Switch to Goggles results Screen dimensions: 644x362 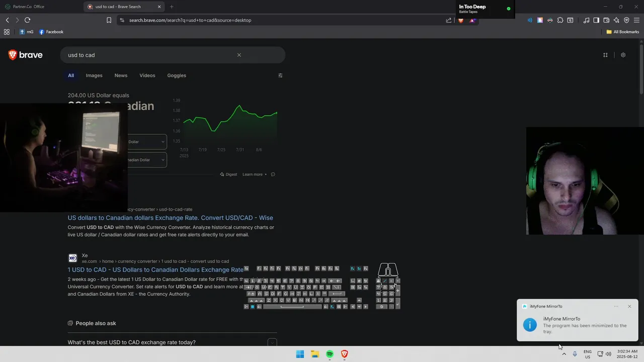click(x=177, y=75)
